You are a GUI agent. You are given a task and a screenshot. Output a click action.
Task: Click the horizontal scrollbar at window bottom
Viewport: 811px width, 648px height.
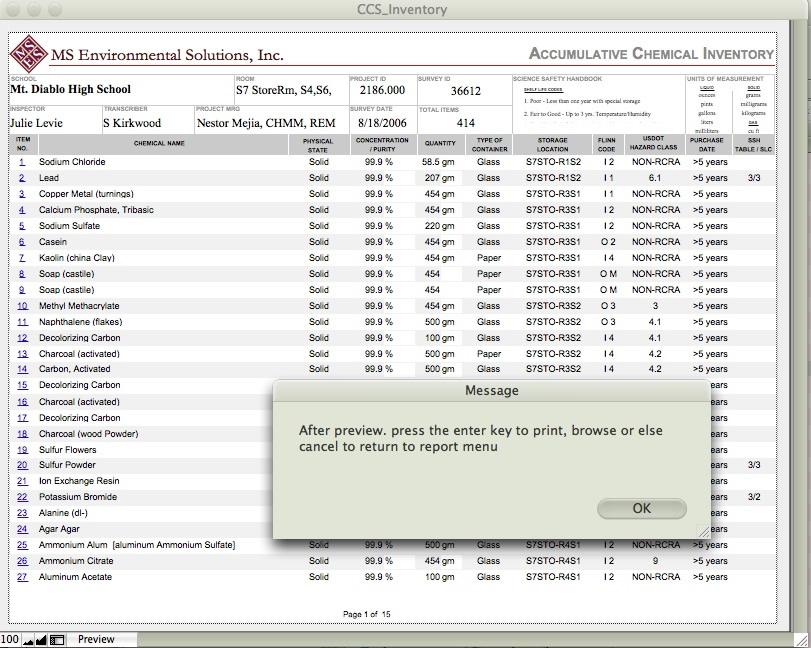[x=463, y=640]
